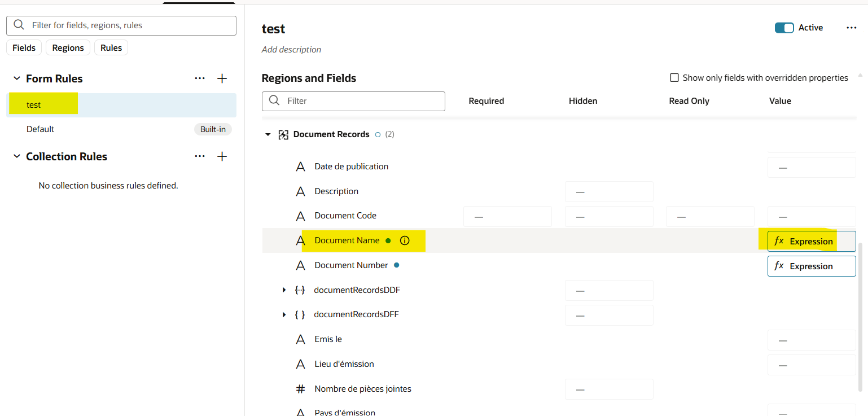Screen dimensions: 868x416
Task: Click the number type icon for Nombre de pièces jointes
Action: coord(301,389)
